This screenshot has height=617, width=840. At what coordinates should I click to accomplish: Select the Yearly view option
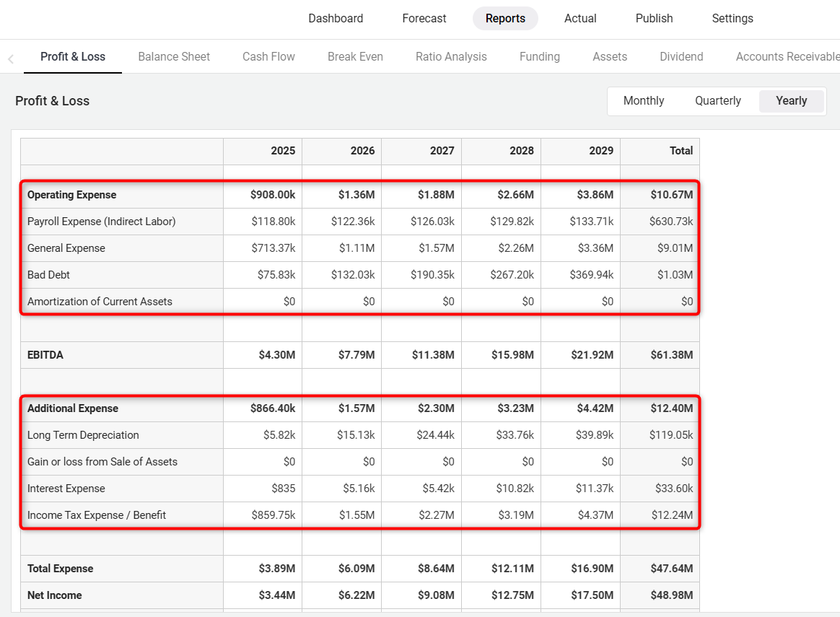791,101
